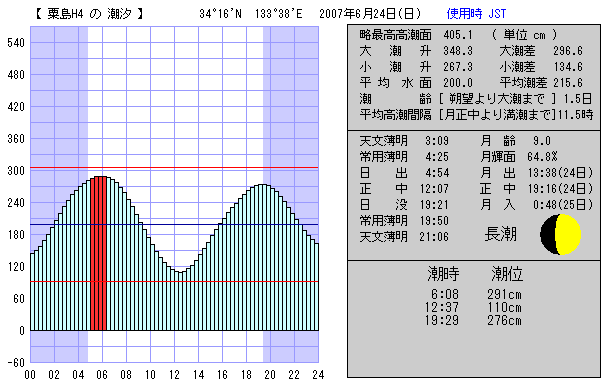The width and height of the screenshot is (610, 385).
Task: Click the evening 天文薄明 time 21:06
Action: pyautogui.click(x=434, y=236)
